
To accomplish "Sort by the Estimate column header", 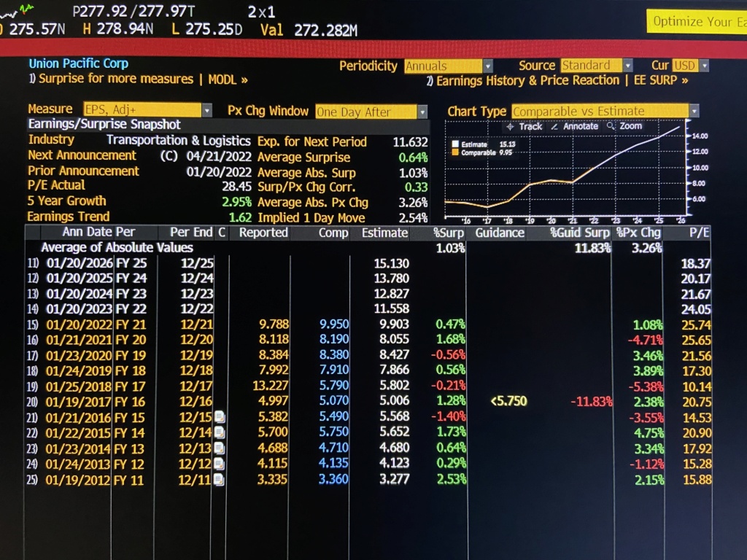I will [384, 233].
